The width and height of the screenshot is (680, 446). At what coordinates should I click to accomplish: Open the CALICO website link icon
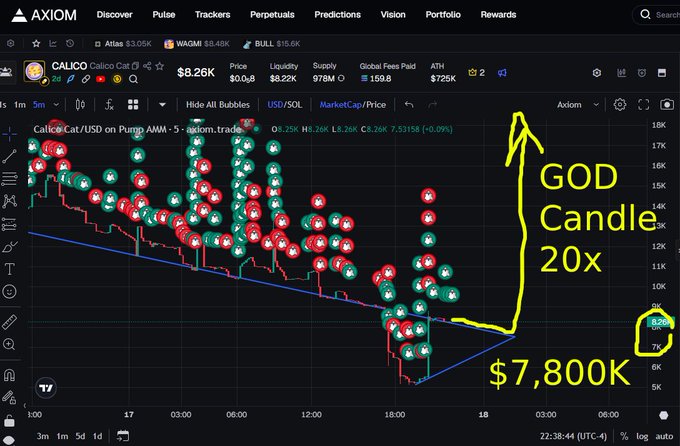click(x=86, y=79)
